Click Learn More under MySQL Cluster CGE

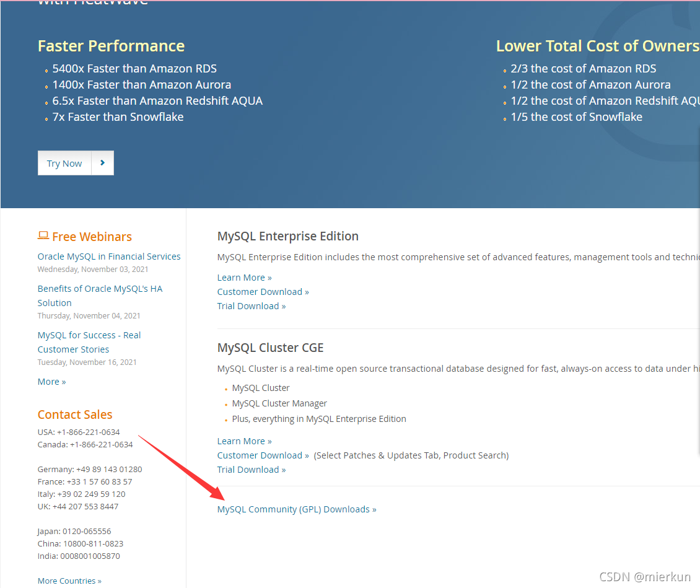(x=244, y=441)
